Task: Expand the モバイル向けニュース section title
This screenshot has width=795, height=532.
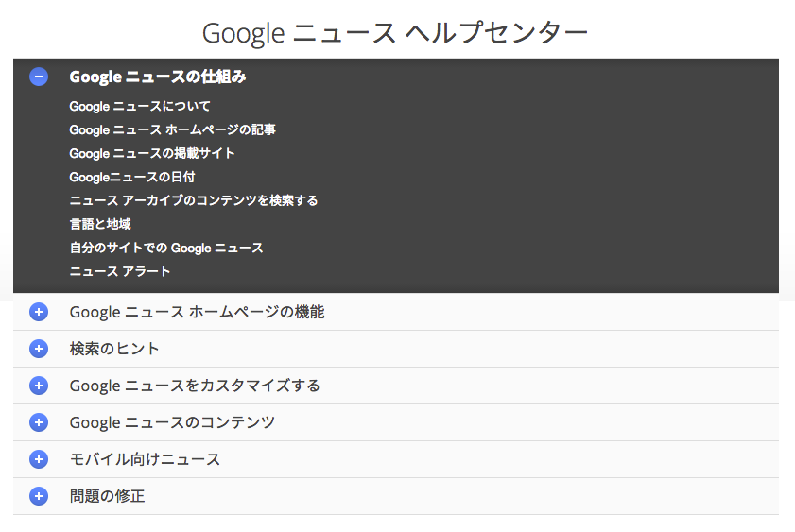Action: pos(145,459)
